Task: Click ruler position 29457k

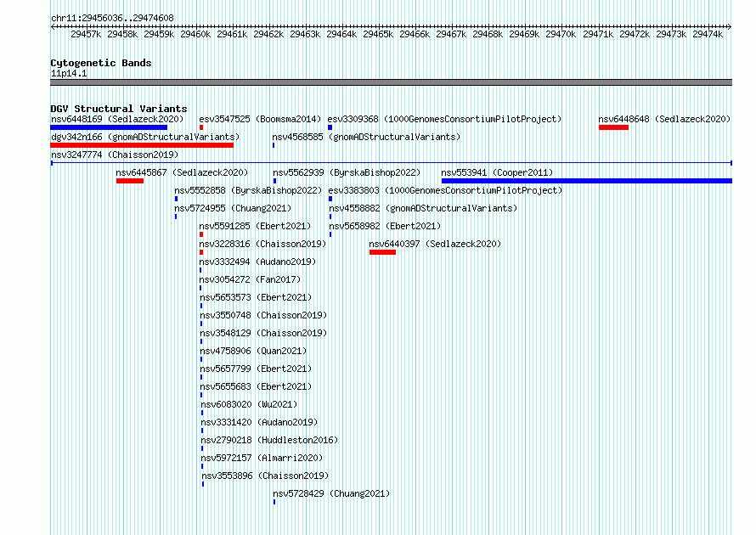Action: point(86,34)
